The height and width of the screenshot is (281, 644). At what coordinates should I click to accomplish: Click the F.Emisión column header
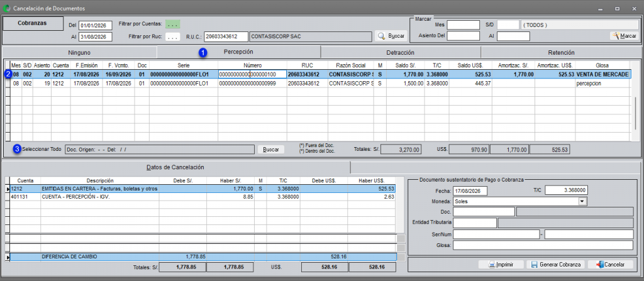pos(86,65)
